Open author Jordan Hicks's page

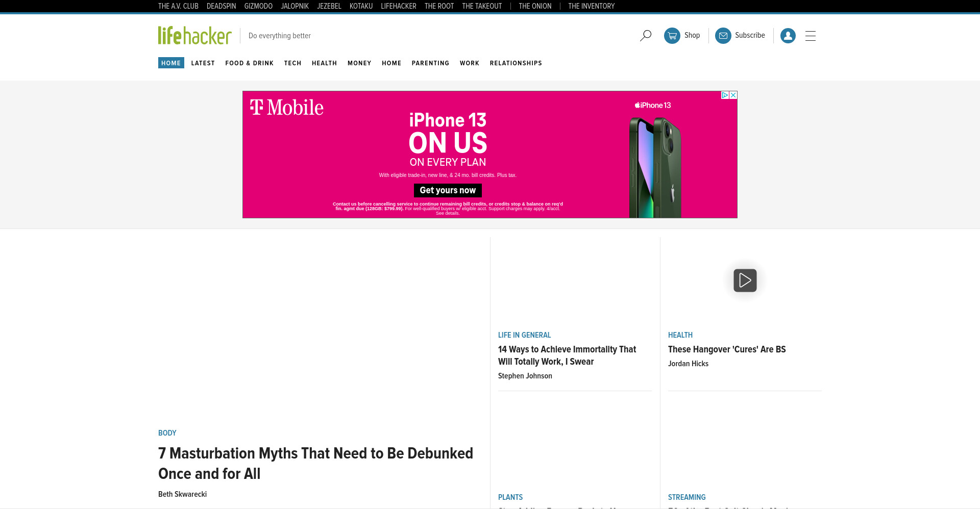pyautogui.click(x=688, y=364)
